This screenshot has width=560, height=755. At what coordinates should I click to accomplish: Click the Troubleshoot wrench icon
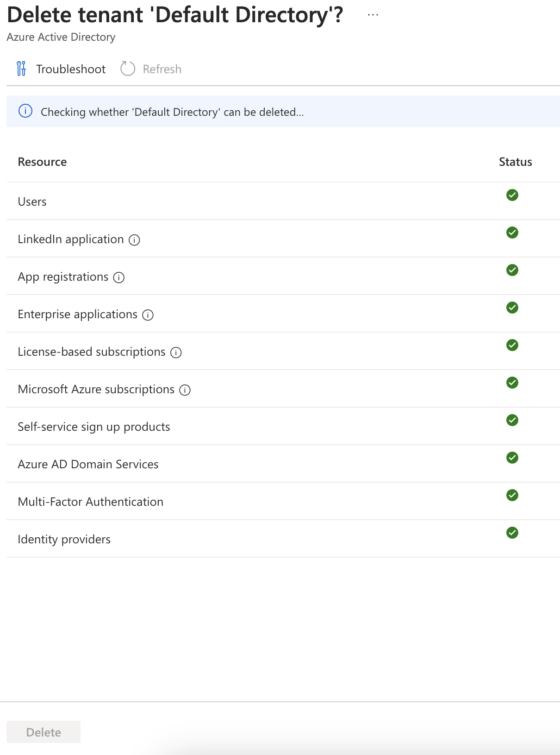(x=21, y=69)
